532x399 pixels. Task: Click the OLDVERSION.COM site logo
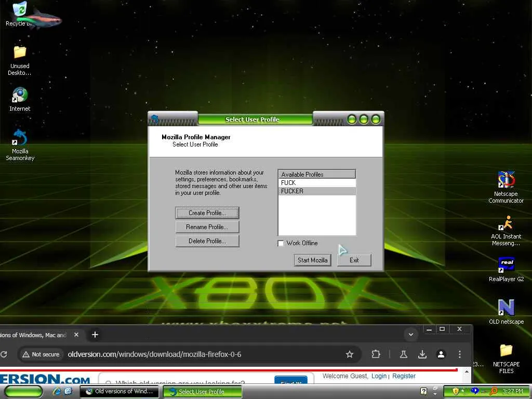45,379
